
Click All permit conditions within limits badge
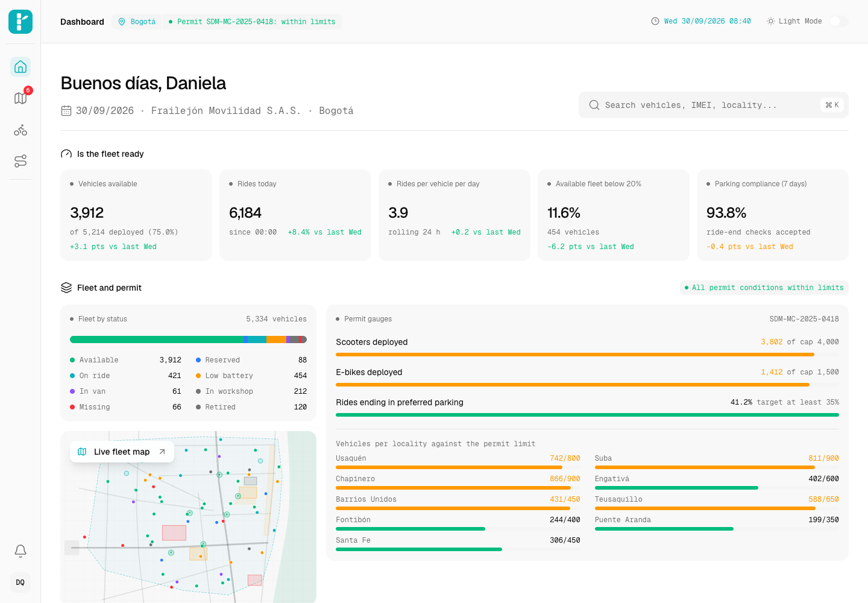point(764,288)
